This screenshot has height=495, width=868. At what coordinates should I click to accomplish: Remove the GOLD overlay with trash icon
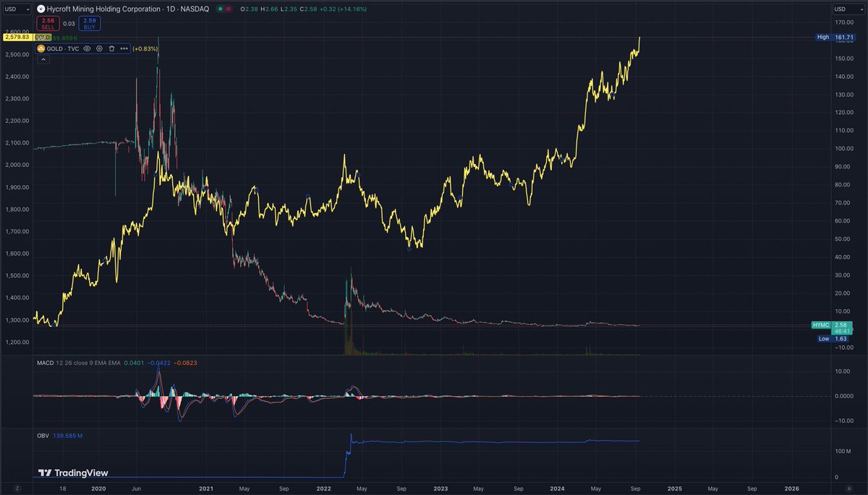(x=111, y=48)
